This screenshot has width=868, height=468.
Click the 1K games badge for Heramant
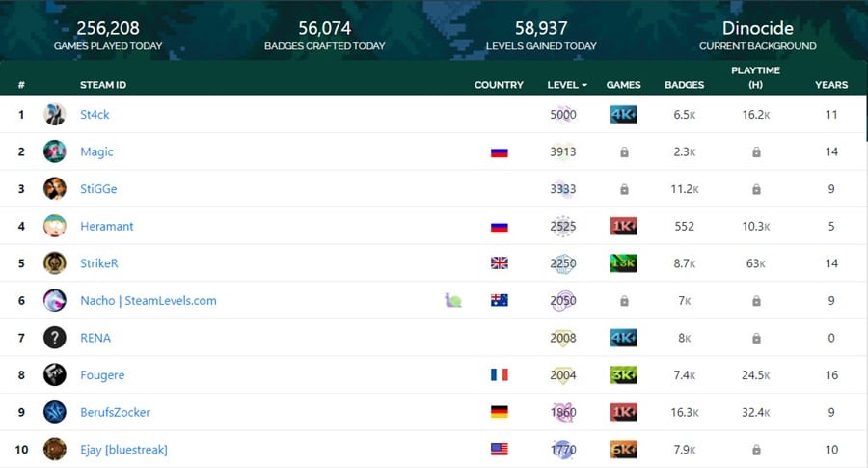623,226
